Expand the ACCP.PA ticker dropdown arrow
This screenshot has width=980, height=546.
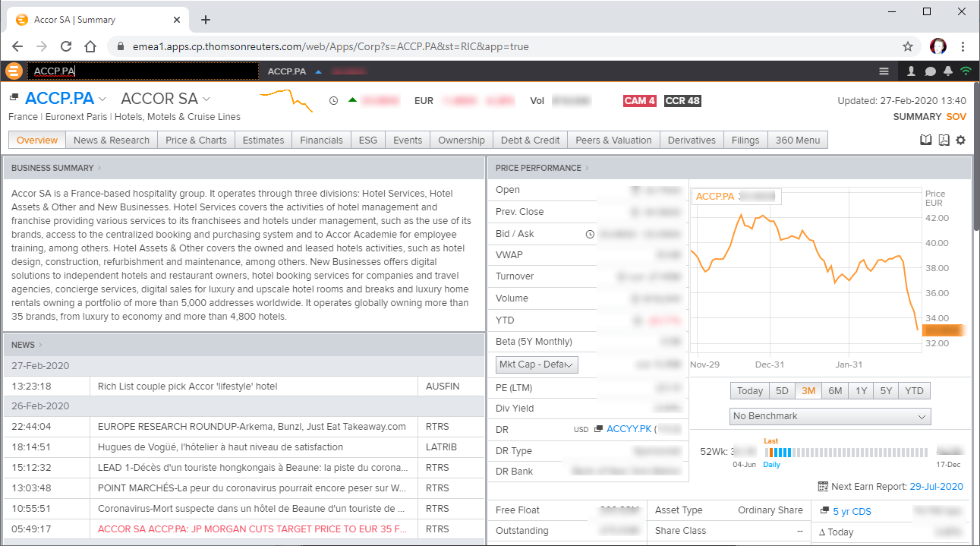(x=102, y=99)
